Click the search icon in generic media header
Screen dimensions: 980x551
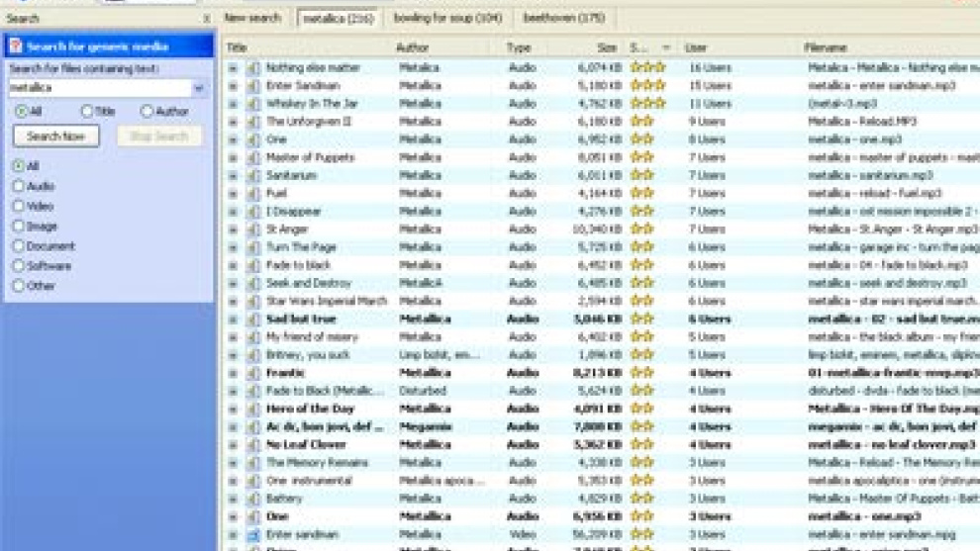pos(16,46)
